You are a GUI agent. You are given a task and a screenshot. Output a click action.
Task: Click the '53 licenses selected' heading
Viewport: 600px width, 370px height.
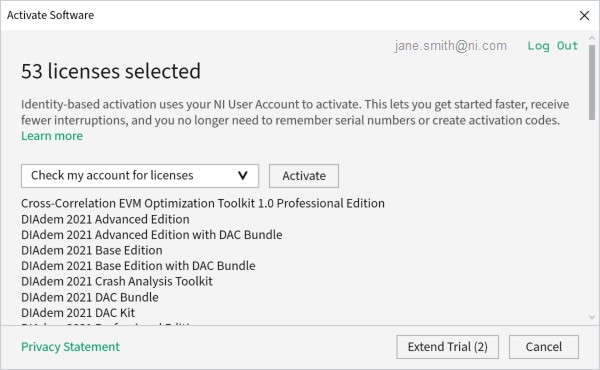coord(111,71)
